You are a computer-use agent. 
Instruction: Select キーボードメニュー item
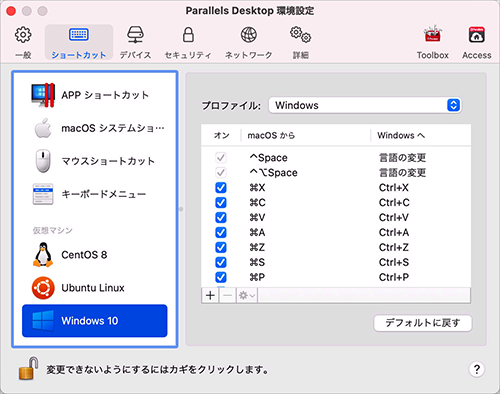click(95, 194)
